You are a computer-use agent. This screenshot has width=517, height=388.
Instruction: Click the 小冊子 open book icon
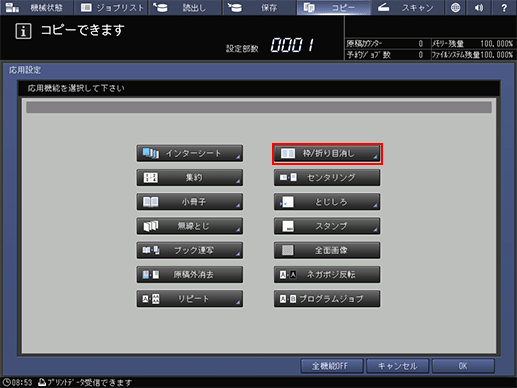150,202
